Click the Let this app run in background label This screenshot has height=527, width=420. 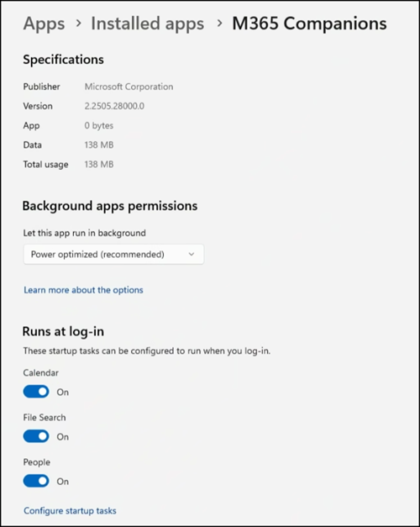click(x=84, y=233)
